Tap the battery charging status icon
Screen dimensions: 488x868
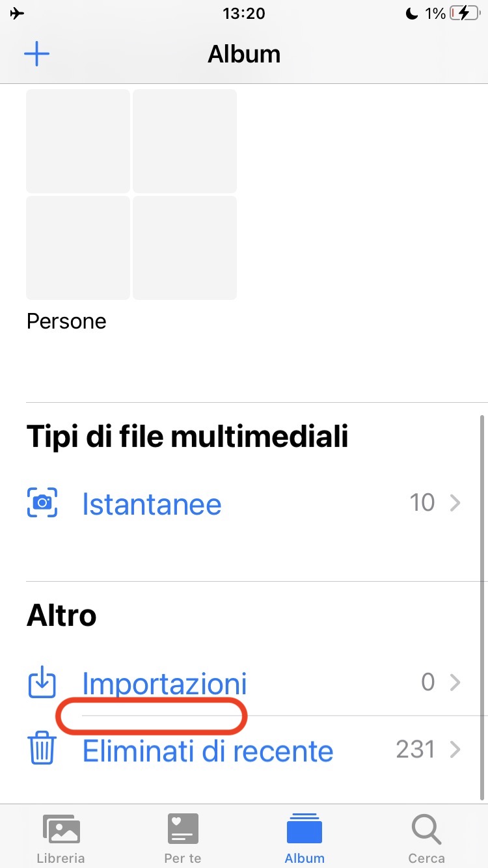click(464, 14)
